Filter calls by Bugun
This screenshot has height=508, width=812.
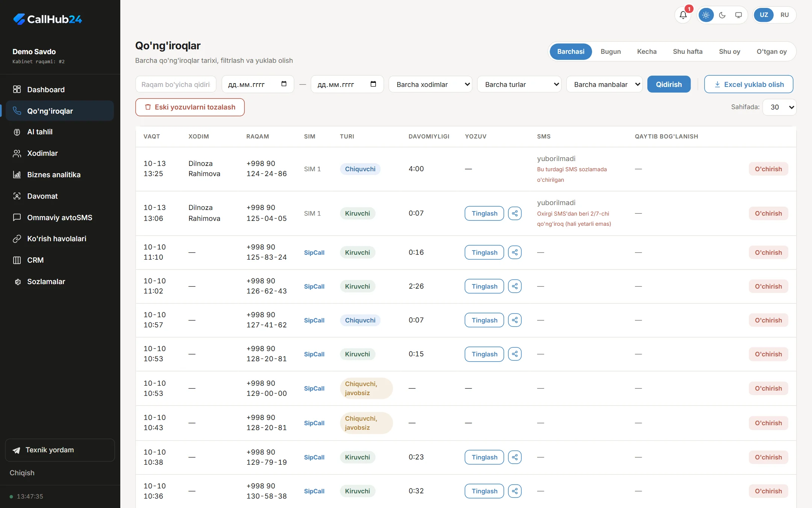[x=611, y=52]
